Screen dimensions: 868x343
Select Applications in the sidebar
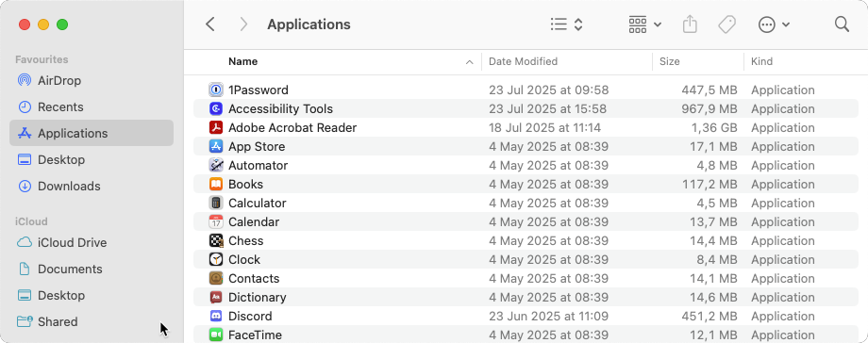(92, 133)
